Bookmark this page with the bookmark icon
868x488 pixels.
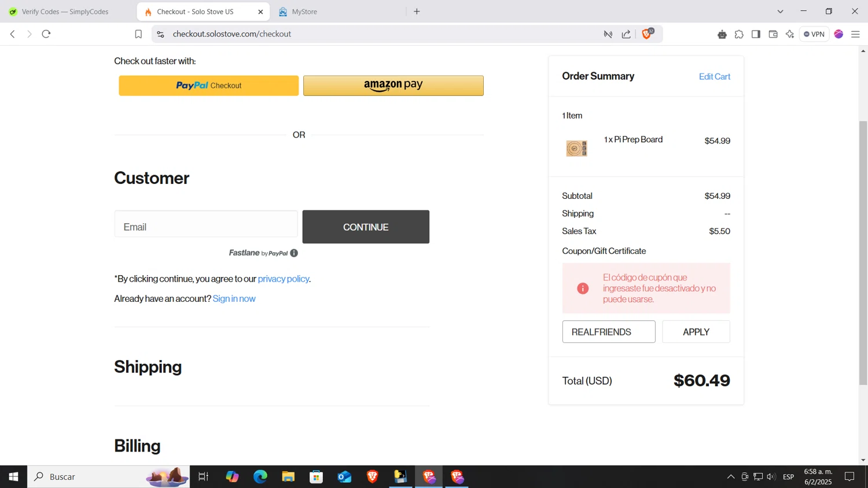[138, 34]
